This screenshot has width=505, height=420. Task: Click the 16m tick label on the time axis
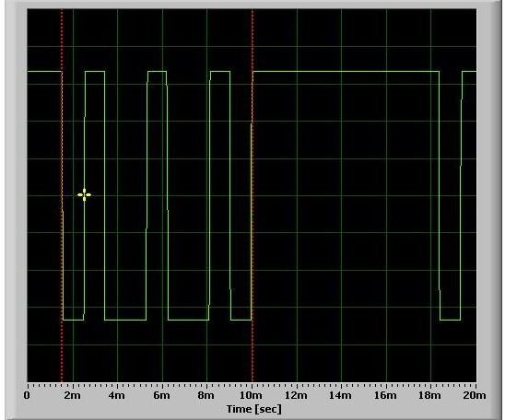click(x=385, y=395)
